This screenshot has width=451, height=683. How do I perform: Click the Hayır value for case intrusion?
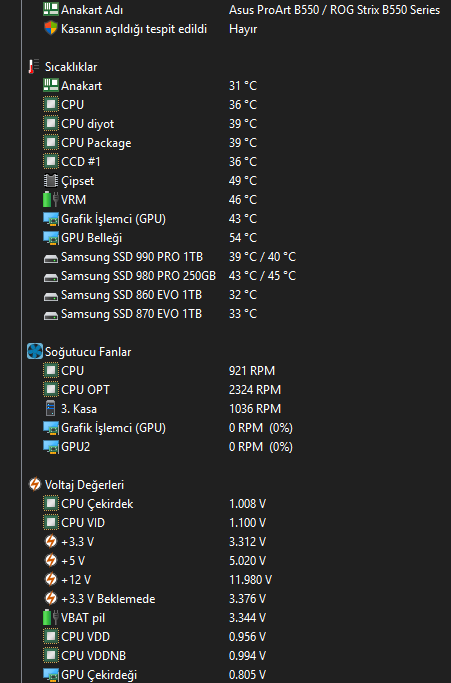click(x=243, y=29)
